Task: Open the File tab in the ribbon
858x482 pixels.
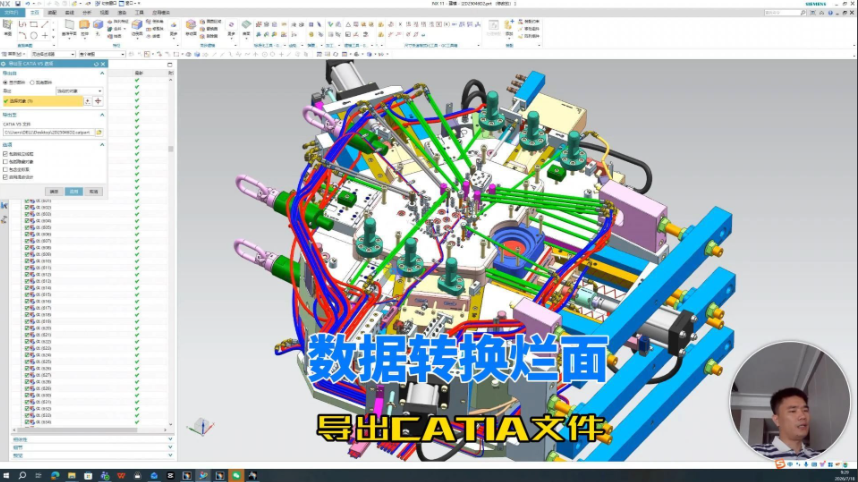Action: coord(12,13)
